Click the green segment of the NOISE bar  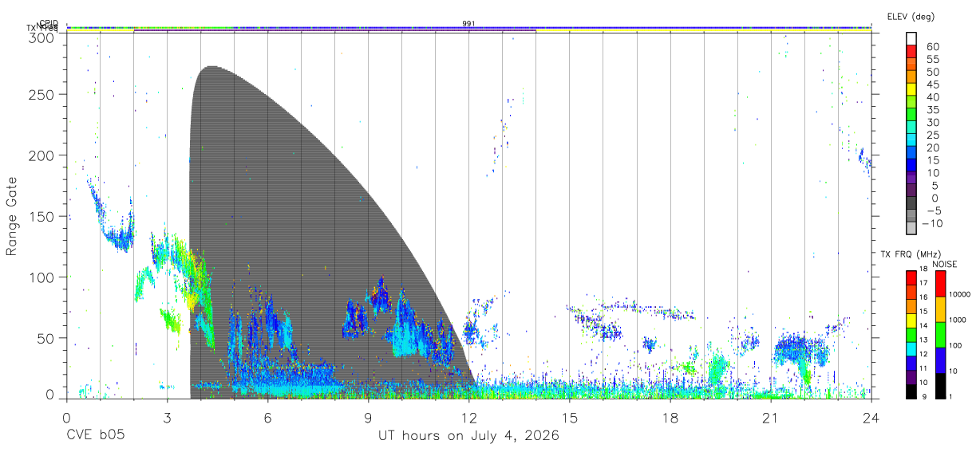coord(939,334)
